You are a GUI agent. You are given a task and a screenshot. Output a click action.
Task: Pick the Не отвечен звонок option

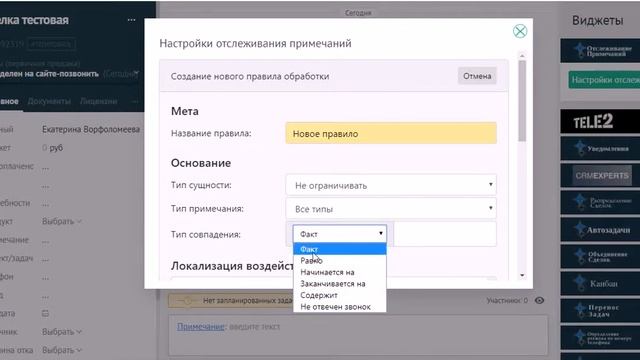[x=340, y=307]
